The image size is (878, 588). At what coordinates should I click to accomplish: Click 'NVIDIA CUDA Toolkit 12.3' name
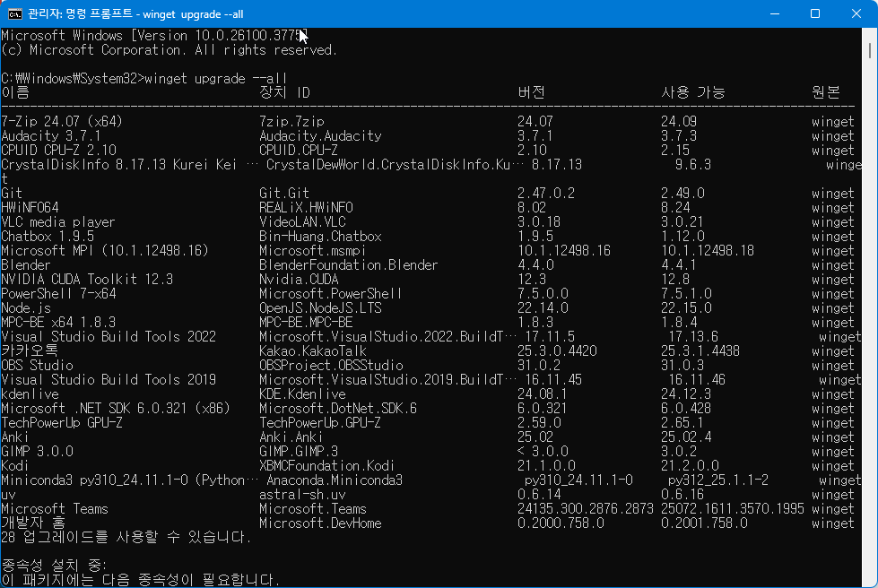pos(87,280)
